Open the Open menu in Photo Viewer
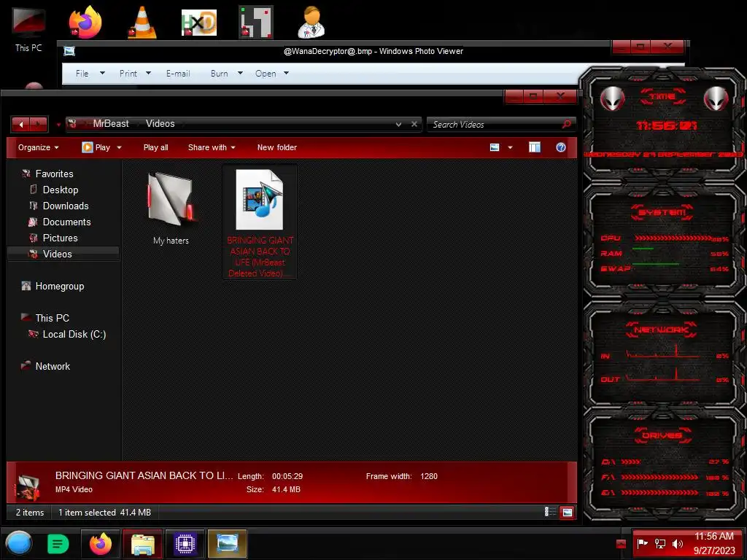 271,74
